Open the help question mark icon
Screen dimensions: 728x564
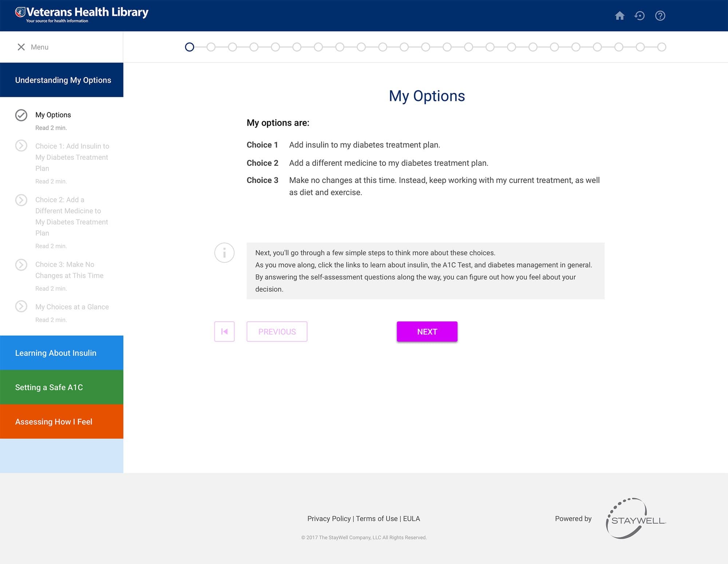pos(660,16)
